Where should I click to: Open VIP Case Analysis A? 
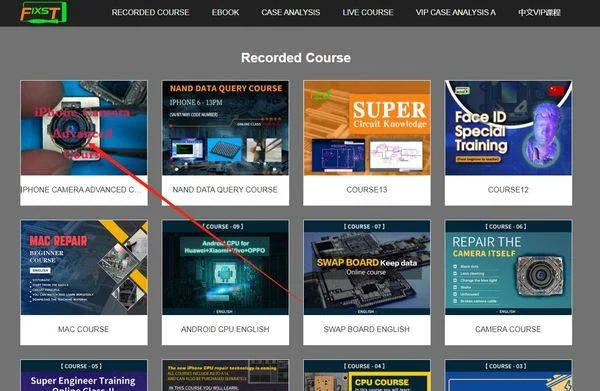point(456,12)
